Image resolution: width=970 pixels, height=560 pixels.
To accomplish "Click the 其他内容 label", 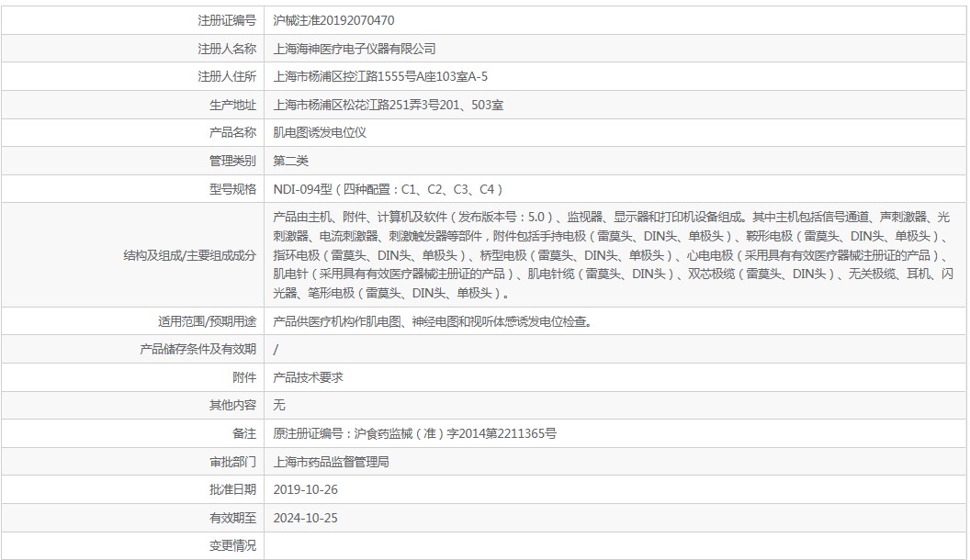I will tap(232, 405).
